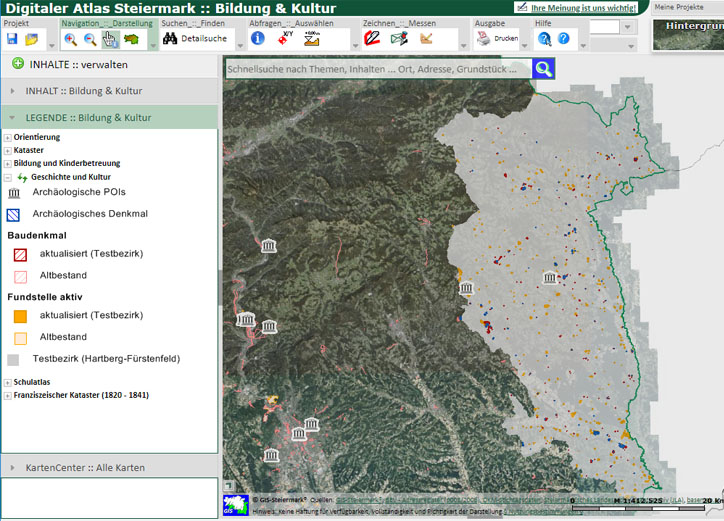Click the binoculars Detailsuche icon

pyautogui.click(x=170, y=39)
